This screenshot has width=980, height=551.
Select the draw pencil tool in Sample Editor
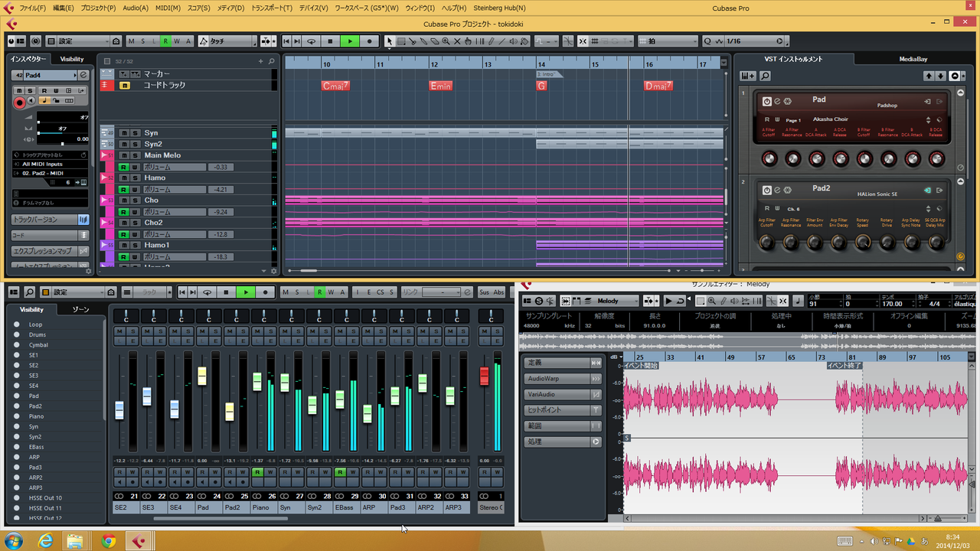click(x=723, y=301)
